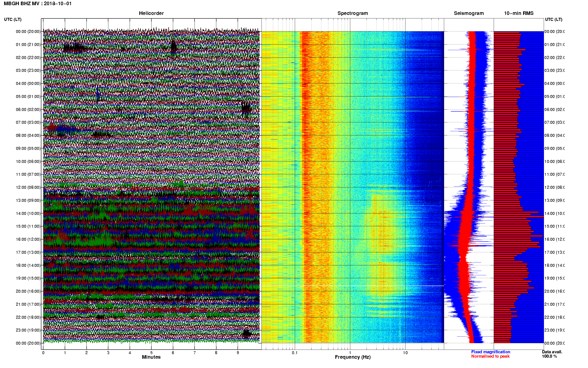Click the 'Minutes' x-axis label
The width and height of the screenshot is (588, 368).
click(x=151, y=357)
